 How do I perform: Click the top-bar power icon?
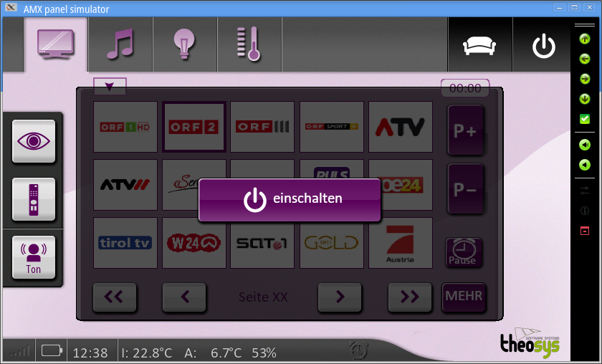coord(544,46)
